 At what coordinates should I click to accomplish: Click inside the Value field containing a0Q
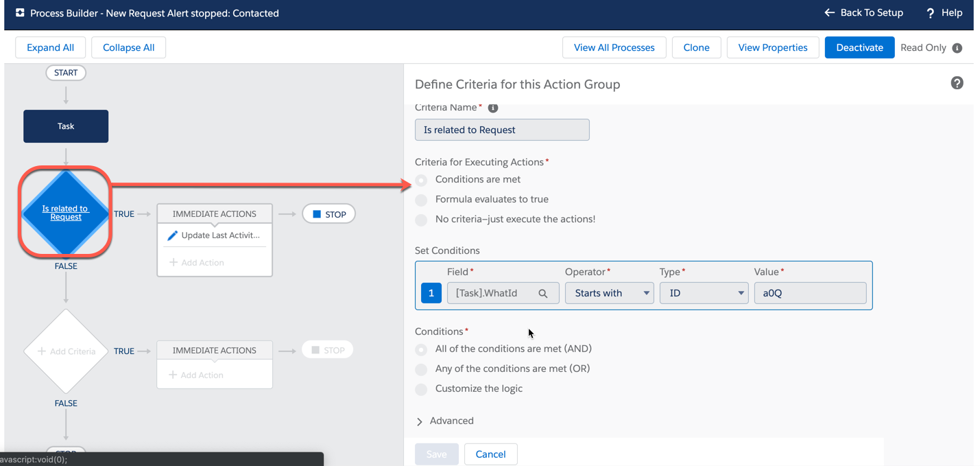809,293
